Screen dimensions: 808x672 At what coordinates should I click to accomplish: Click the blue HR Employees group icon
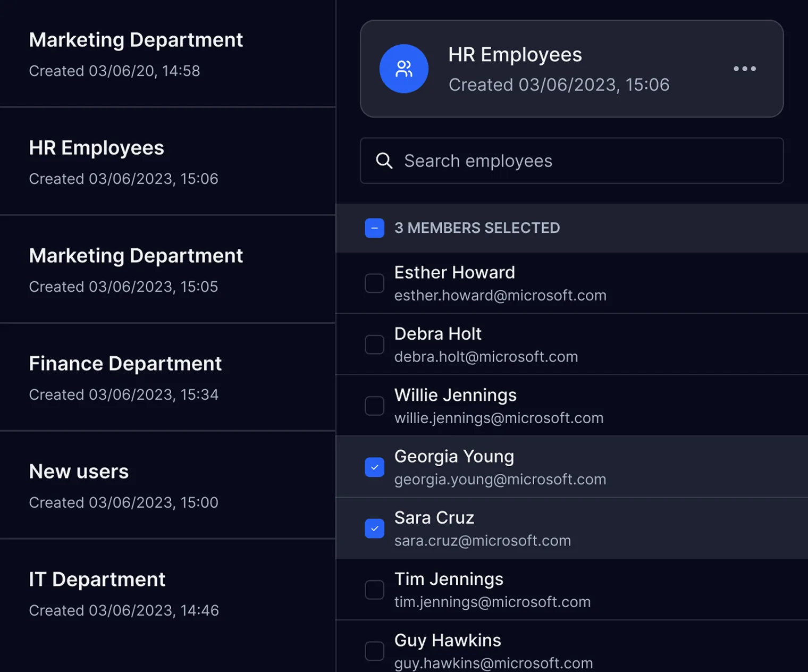(x=403, y=69)
